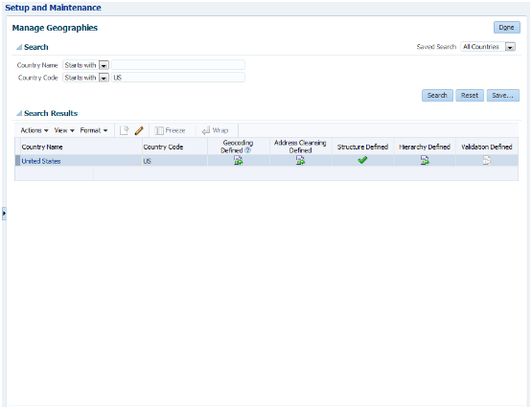This screenshot has width=532, height=409.
Task: Click the Structure Defined column header
Action: pos(362,147)
